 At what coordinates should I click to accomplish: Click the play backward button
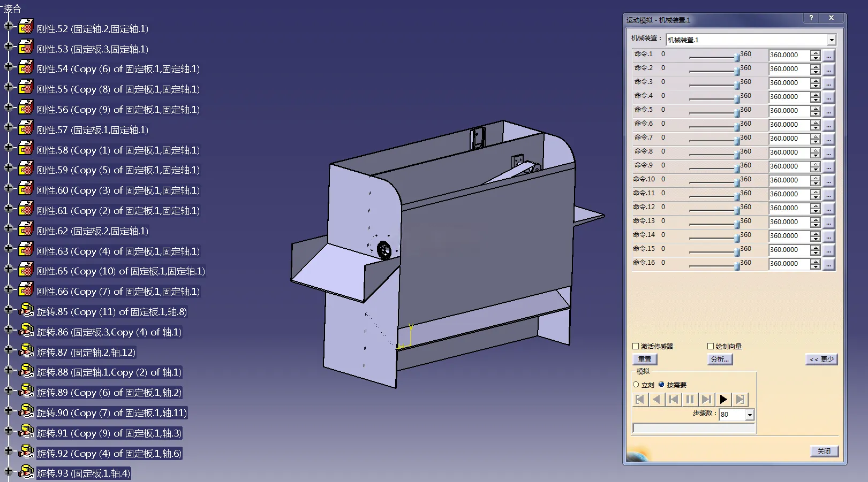pos(656,399)
